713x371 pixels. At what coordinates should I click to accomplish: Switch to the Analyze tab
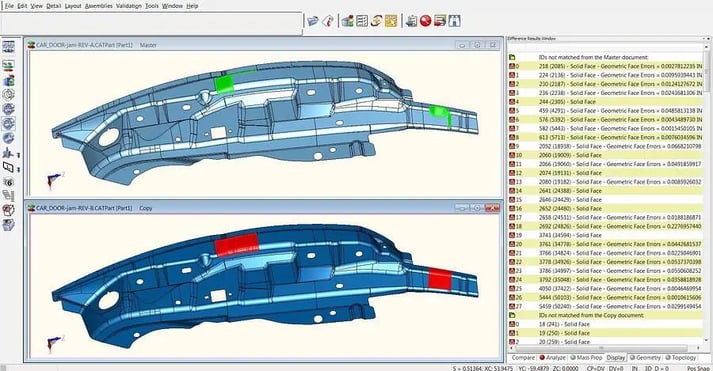click(x=552, y=358)
